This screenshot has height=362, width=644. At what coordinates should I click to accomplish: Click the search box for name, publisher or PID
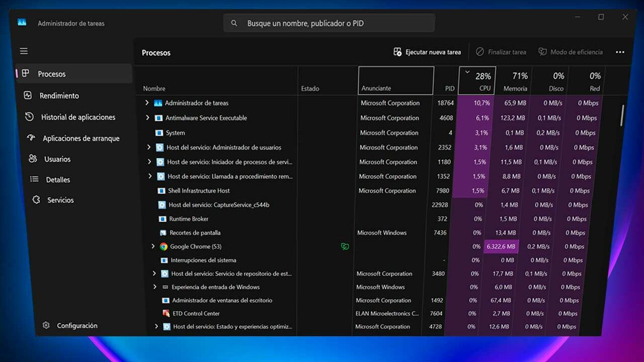[329, 23]
